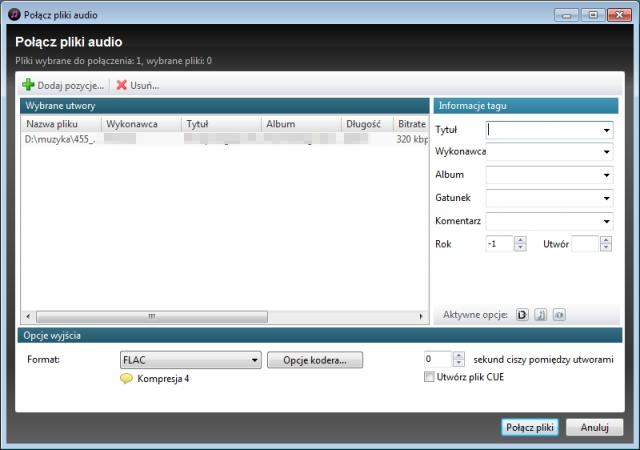Click the Połącz pliki button
640x450 pixels.
(x=529, y=427)
